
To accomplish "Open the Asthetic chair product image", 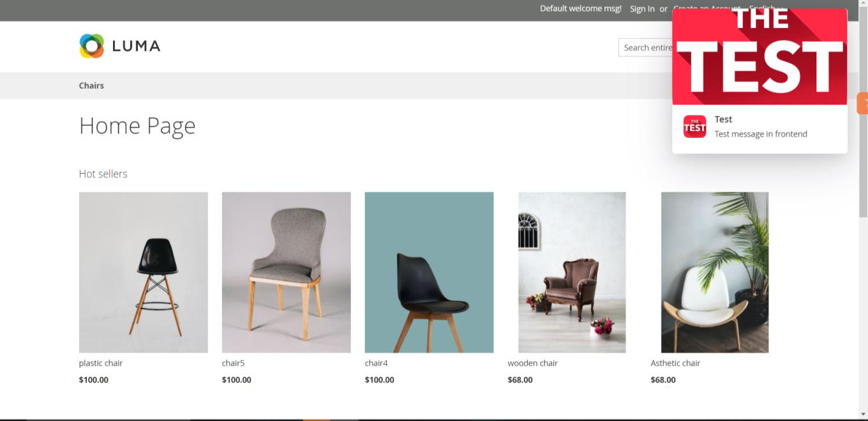I will tap(715, 272).
